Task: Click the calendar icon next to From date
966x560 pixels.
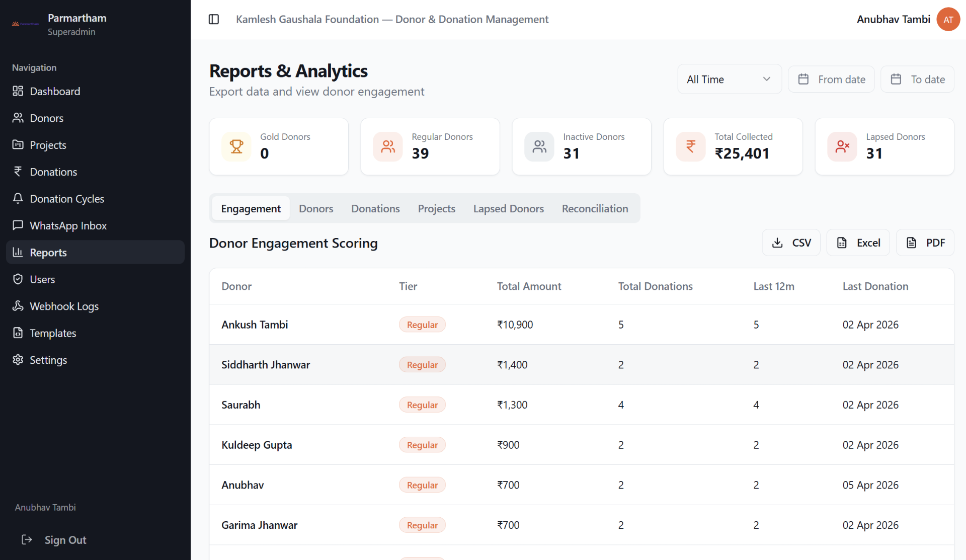Action: pyautogui.click(x=803, y=79)
